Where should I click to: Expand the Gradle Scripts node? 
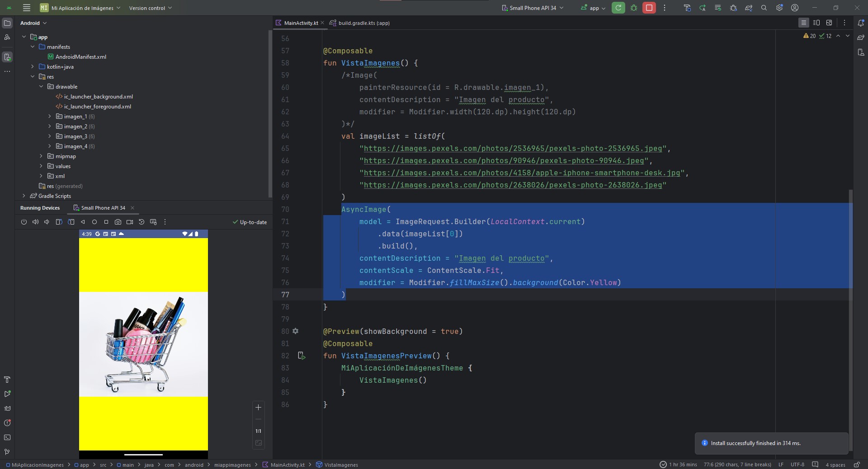tap(24, 196)
